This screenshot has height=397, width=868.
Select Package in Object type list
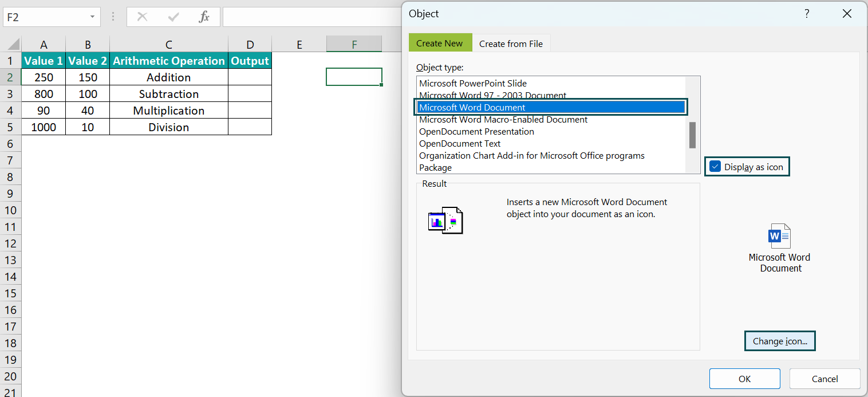[x=551, y=167]
